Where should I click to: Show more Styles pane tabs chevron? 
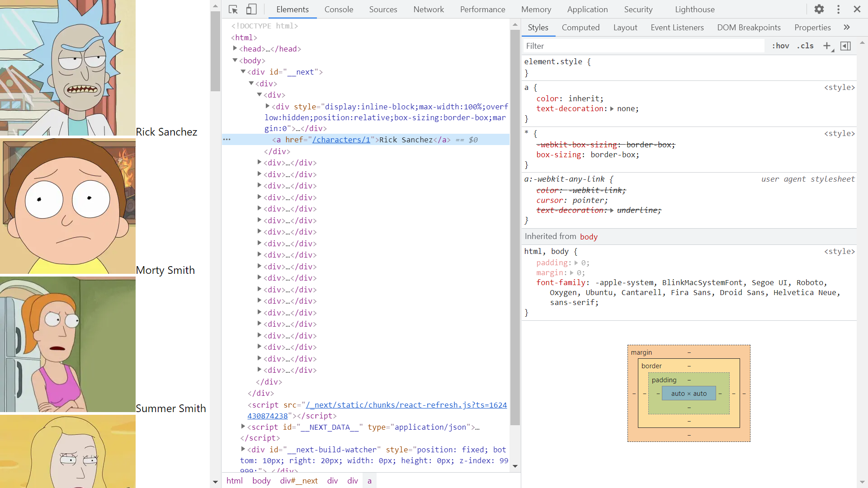pyautogui.click(x=847, y=28)
